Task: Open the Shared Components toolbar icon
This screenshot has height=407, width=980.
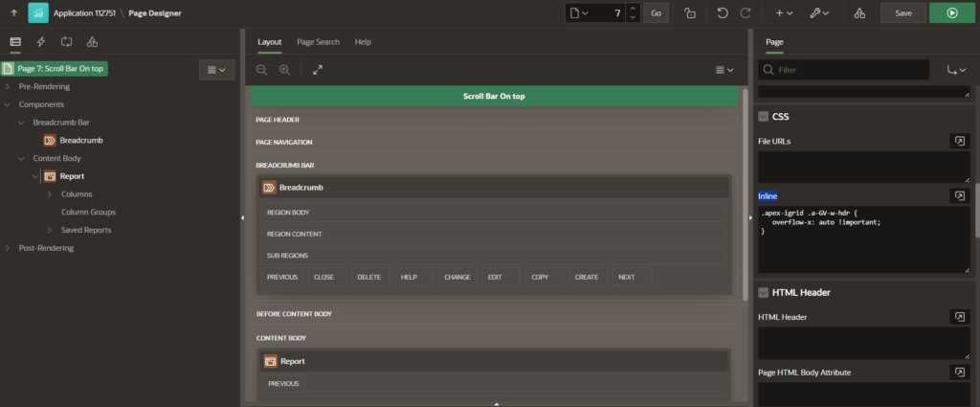Action: (858, 13)
